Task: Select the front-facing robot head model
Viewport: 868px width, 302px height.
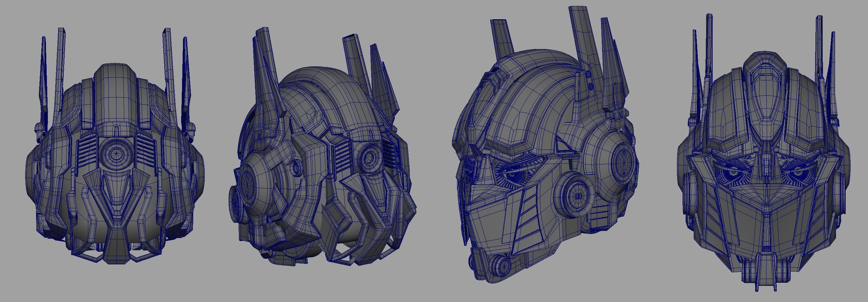Action: coord(763,152)
